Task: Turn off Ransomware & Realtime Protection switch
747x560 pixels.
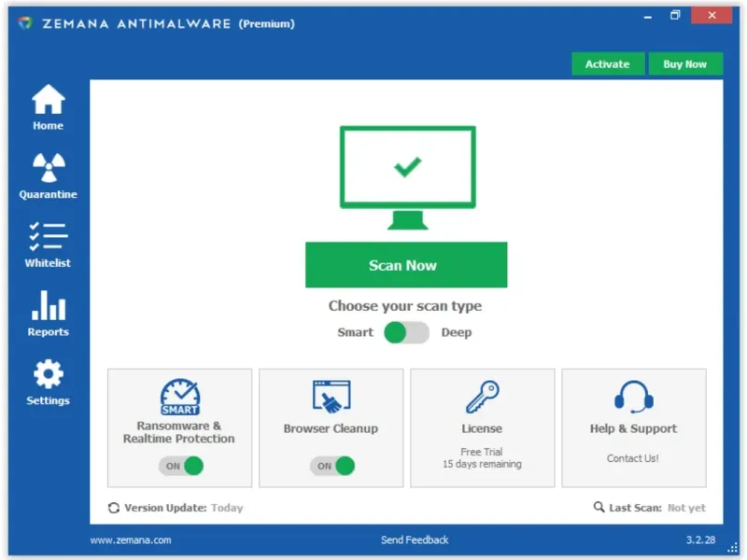Action: 181,466
